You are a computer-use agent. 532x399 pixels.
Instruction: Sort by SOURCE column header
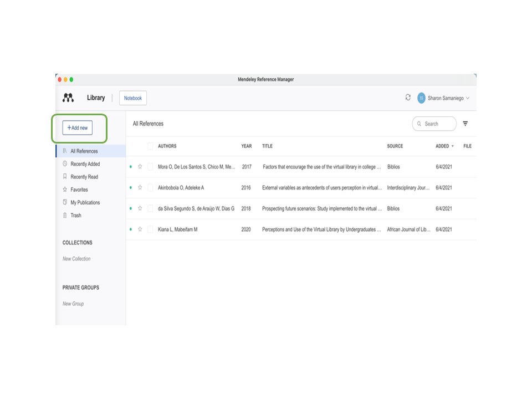coord(395,146)
